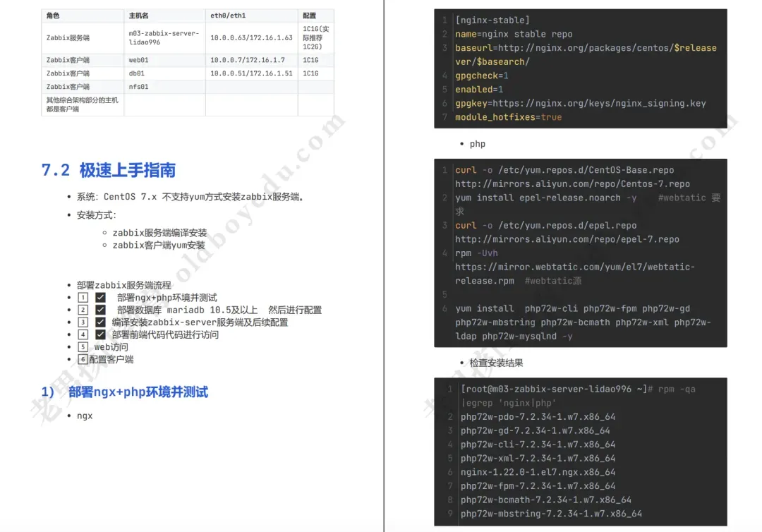The image size is (762, 532).
Task: Click the boxed number 1 step marker
Action: coord(83,297)
